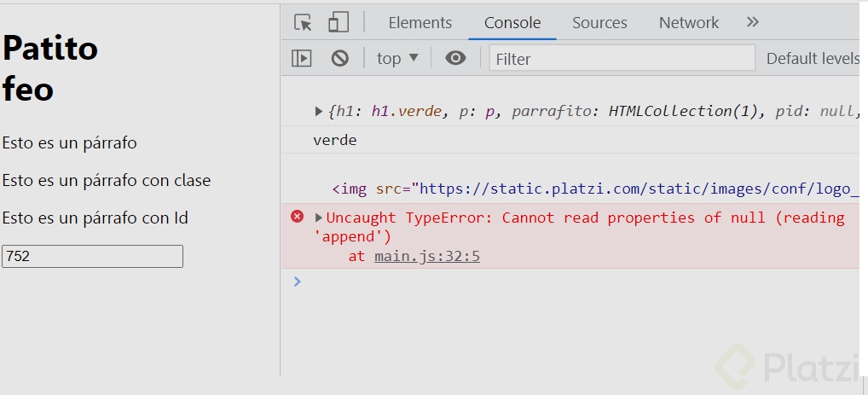This screenshot has width=868, height=395.
Task: Open the Default levels dropdown
Action: 813,59
